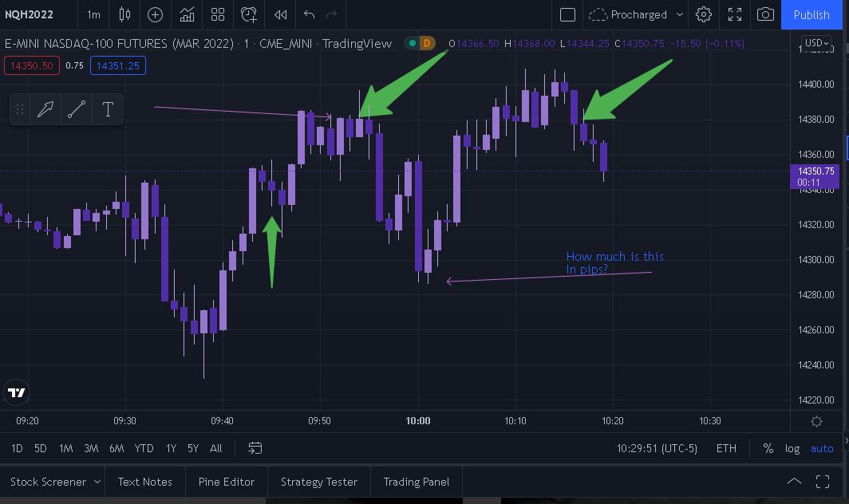Screen dimensions: 849x504
Task: Open the Pine Editor tab
Action: pos(227,482)
